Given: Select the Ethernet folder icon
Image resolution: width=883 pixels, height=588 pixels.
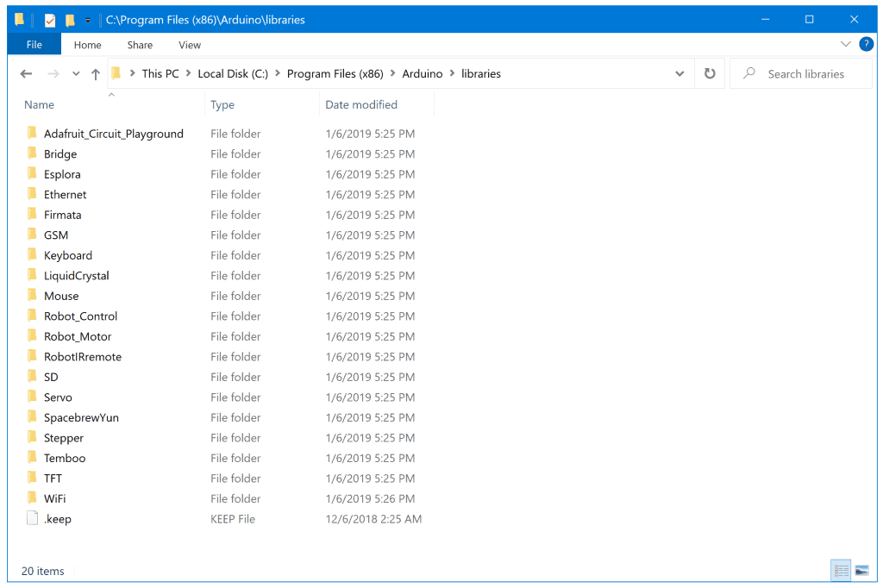Looking at the screenshot, I should pyautogui.click(x=32, y=194).
